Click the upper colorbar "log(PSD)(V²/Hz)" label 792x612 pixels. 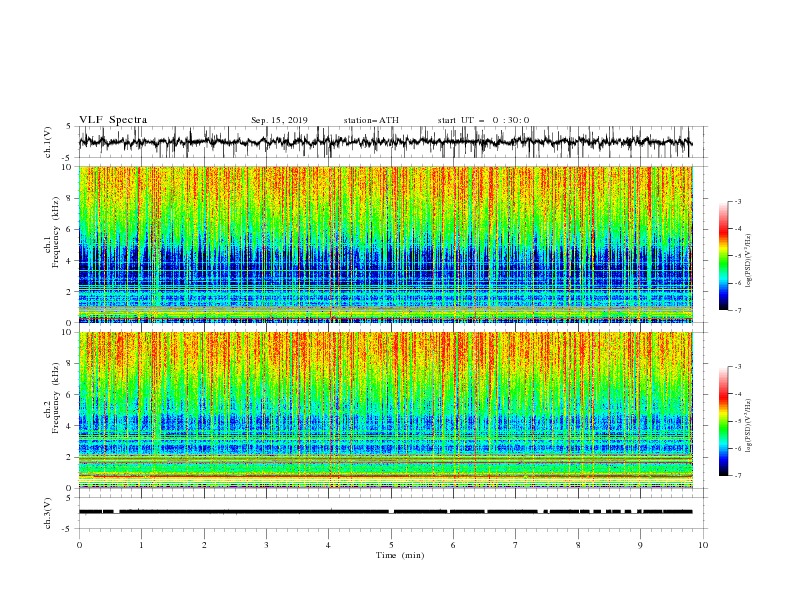pos(749,261)
